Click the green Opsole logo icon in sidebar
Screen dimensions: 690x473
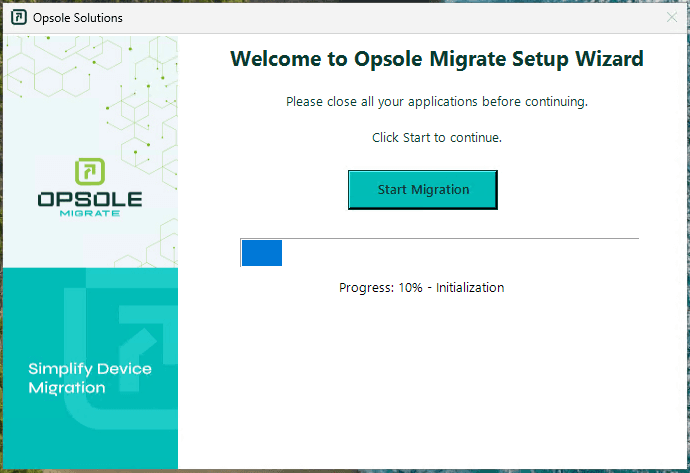(90, 172)
